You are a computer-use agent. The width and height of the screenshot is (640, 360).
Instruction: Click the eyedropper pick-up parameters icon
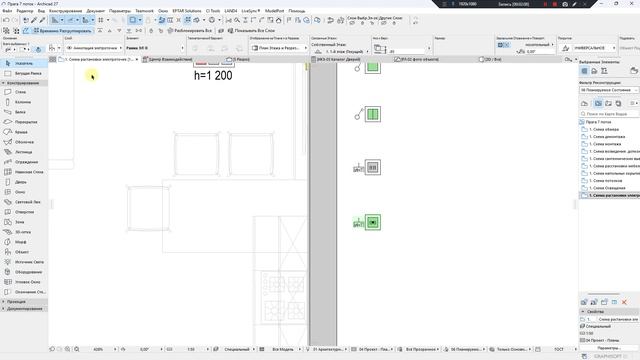34,20
